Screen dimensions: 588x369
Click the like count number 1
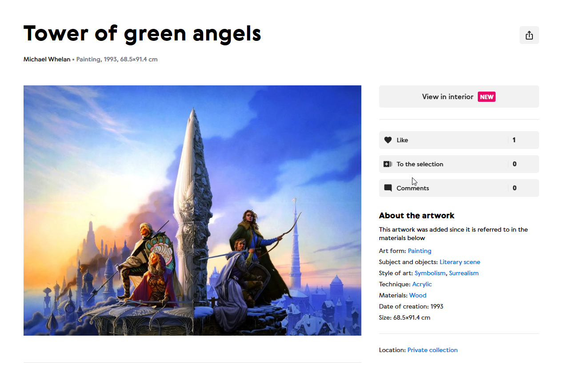(x=514, y=140)
